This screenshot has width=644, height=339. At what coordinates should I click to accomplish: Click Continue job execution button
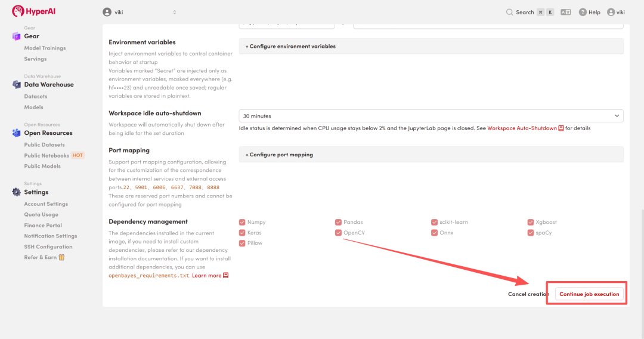(589, 294)
